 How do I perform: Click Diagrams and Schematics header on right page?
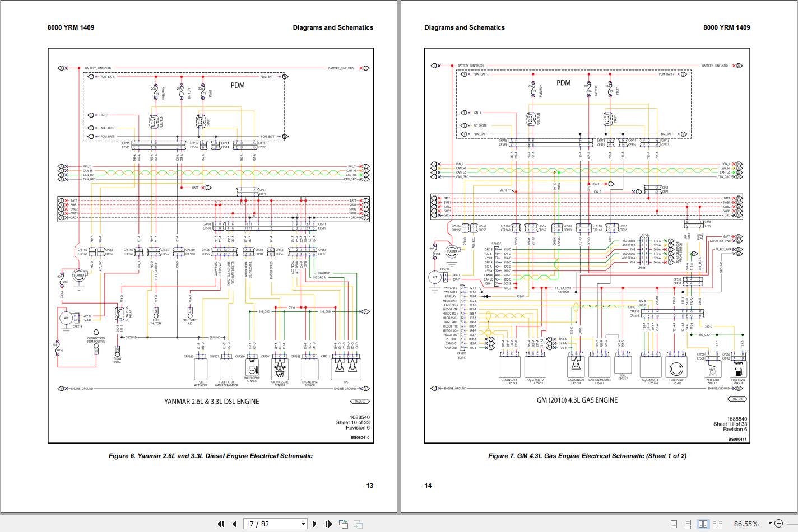pyautogui.click(x=464, y=27)
